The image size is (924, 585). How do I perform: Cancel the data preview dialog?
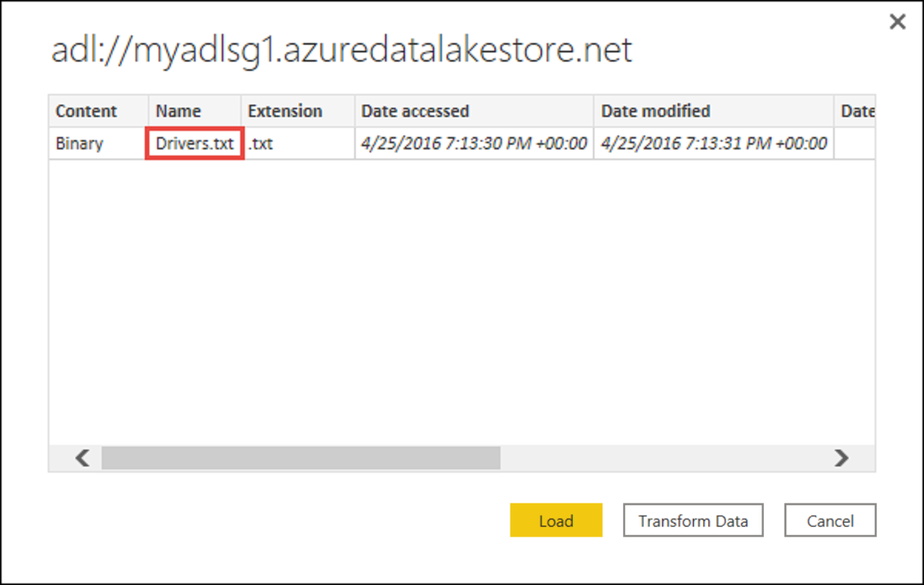pos(830,520)
